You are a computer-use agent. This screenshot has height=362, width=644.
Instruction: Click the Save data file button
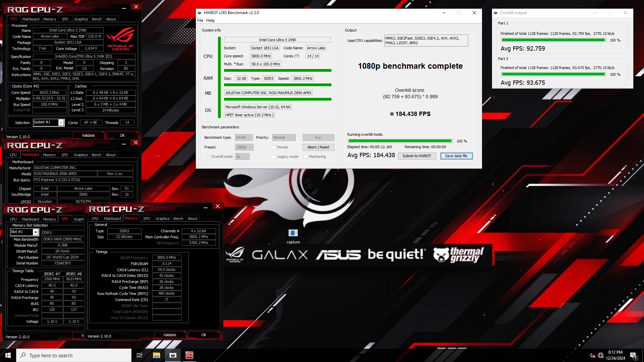click(x=456, y=156)
